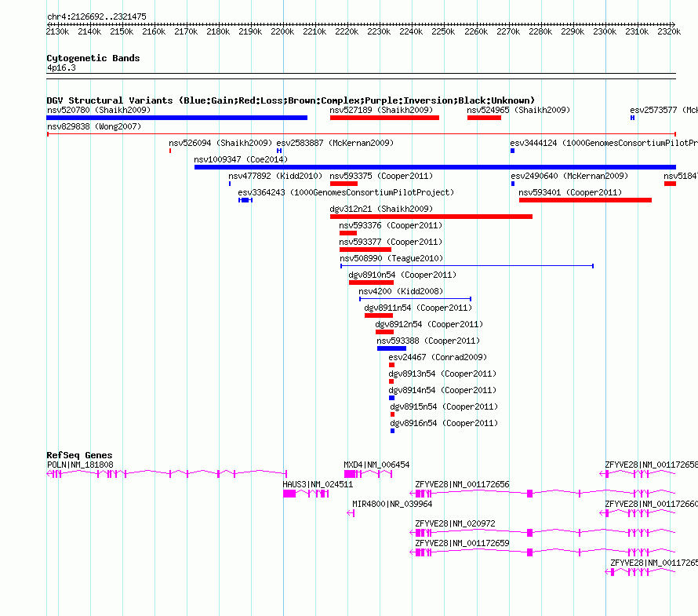
Task: Click esv3444124 1000Genomes variant label
Action: coord(604,143)
